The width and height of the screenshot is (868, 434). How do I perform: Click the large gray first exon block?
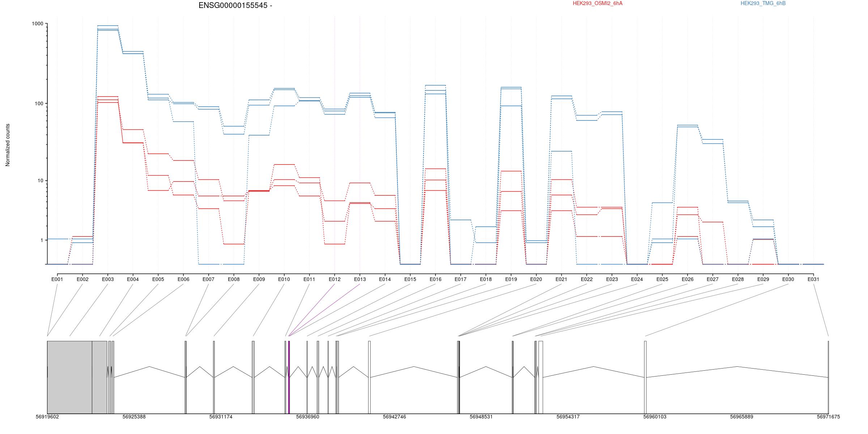(x=69, y=377)
